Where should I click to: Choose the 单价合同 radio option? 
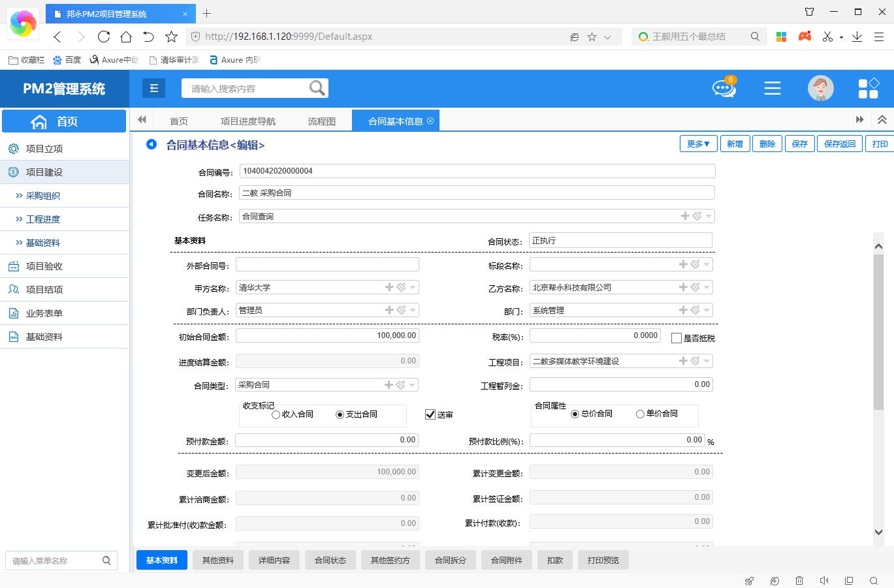point(640,414)
